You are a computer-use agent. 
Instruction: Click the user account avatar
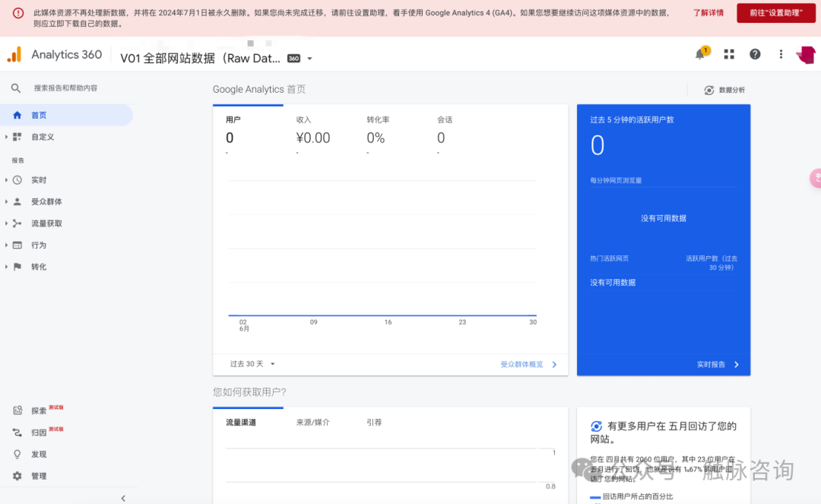tap(806, 55)
